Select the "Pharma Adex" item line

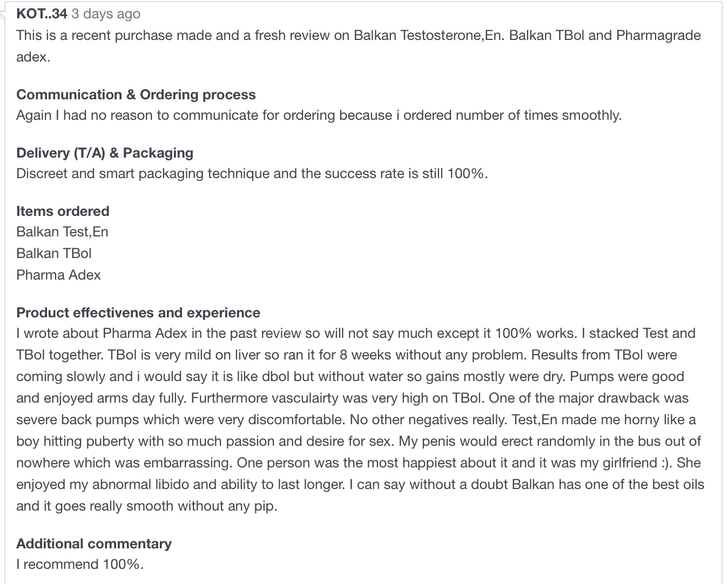(58, 275)
